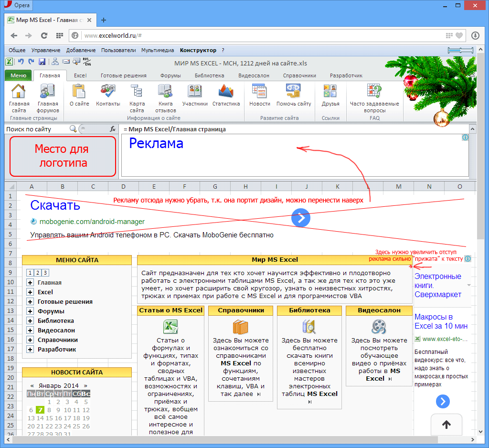The image size is (489, 448).
Task: Switch to the Форумы ribbon tab
Action: 170,75
